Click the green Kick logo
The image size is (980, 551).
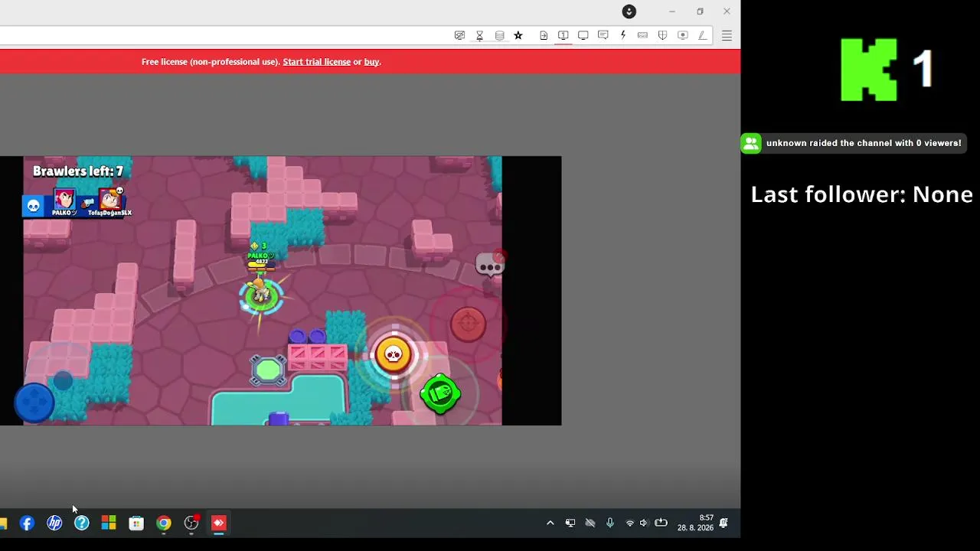(869, 70)
